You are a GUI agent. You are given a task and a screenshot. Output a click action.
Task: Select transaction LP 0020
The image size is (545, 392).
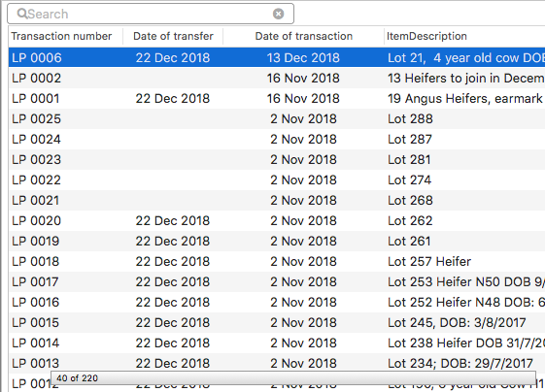277,220
